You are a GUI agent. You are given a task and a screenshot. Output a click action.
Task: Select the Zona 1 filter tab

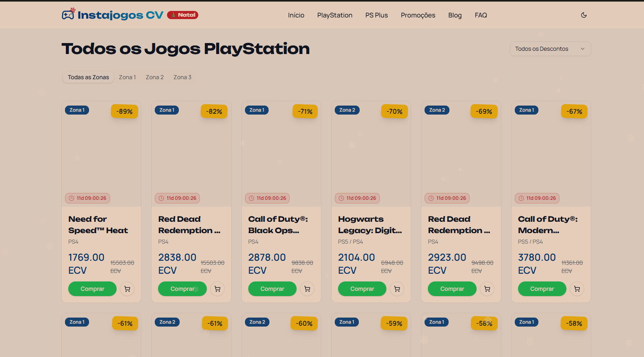tap(127, 77)
